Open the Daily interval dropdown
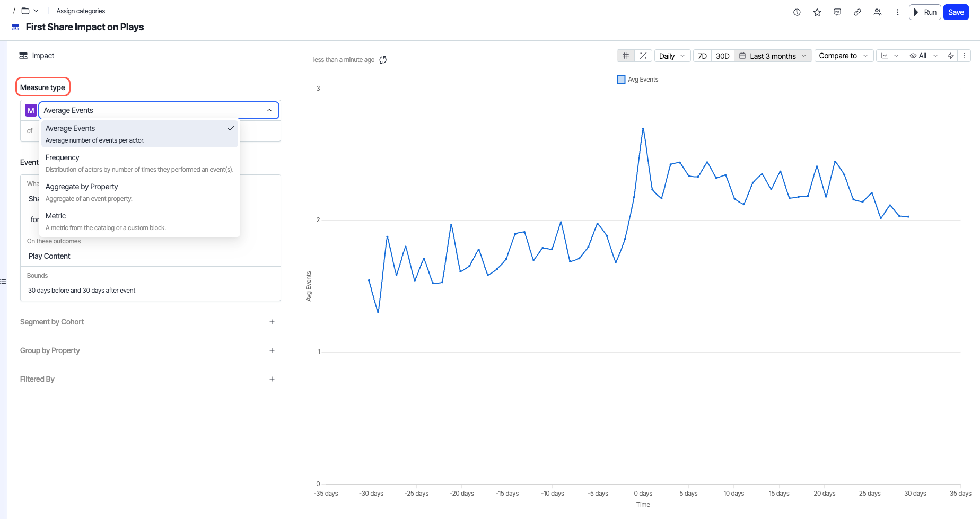Viewport: 980px width, 519px height. pyautogui.click(x=672, y=55)
